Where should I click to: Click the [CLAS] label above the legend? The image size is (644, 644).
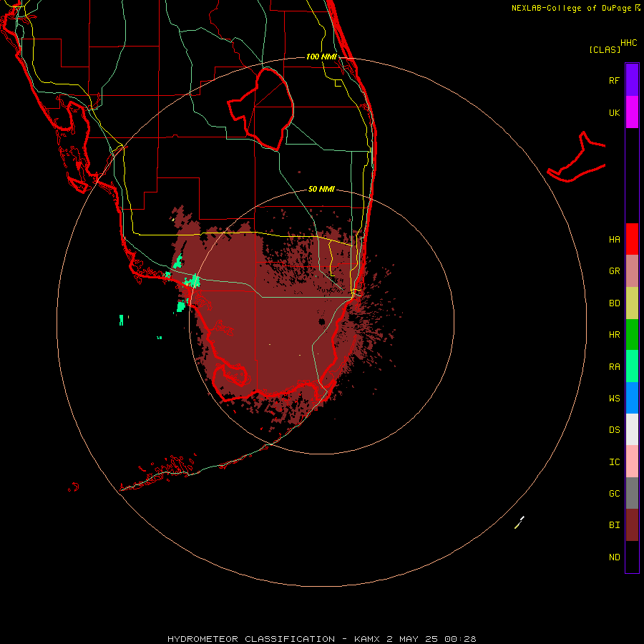tap(605, 49)
